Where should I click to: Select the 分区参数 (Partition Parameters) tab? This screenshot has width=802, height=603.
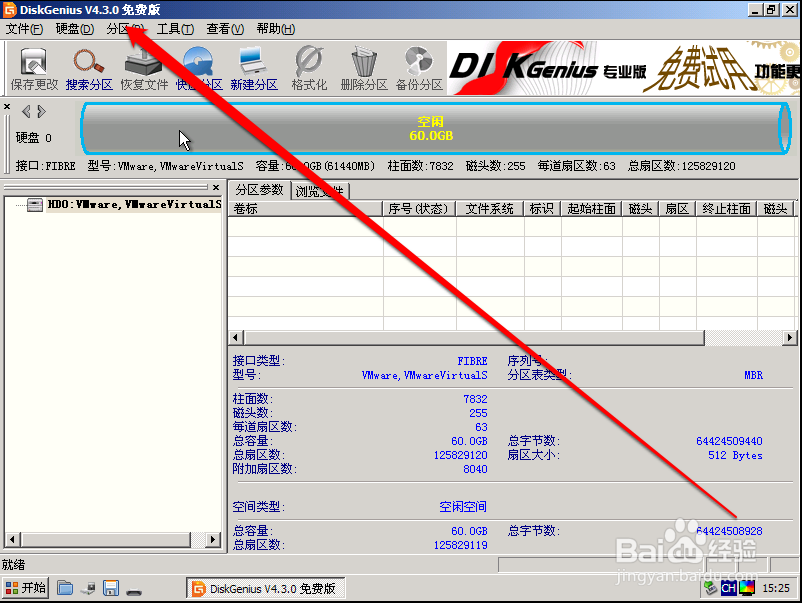[259, 190]
